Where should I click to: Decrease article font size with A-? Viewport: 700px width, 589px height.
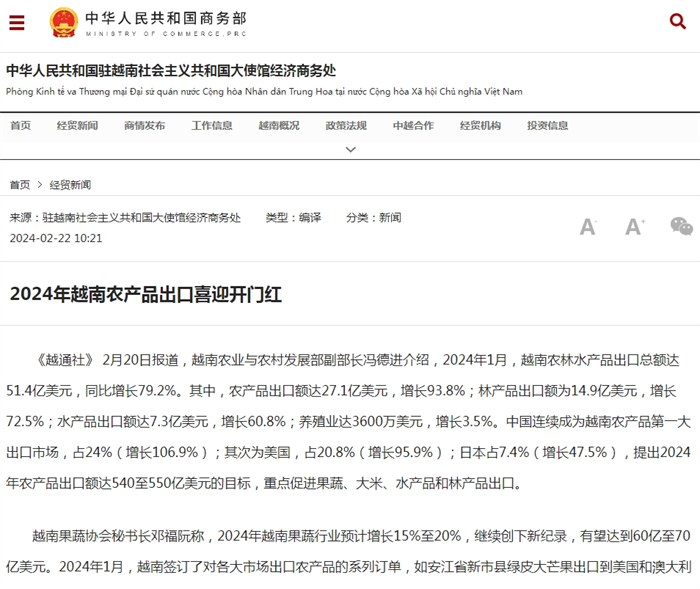tap(588, 227)
